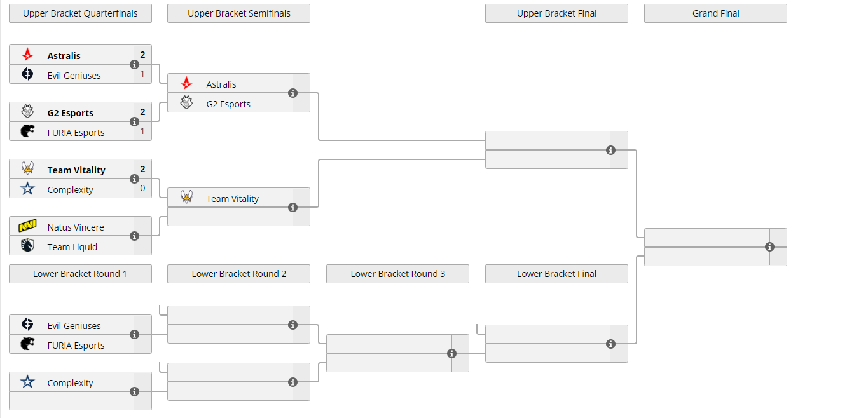Select the Grand Final header
The image size is (868, 418).
(715, 13)
